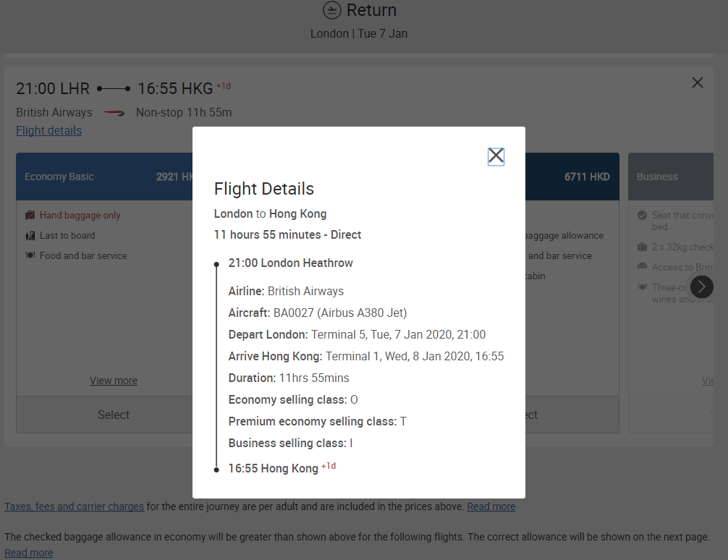This screenshot has height=560, width=728.
Task: Dismiss the return flight card with X
Action: click(x=698, y=82)
